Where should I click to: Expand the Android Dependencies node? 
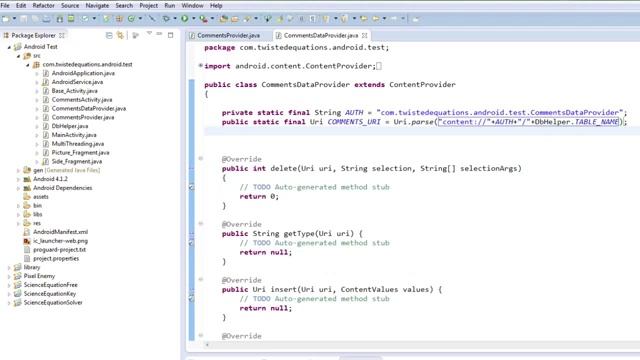(x=18, y=188)
